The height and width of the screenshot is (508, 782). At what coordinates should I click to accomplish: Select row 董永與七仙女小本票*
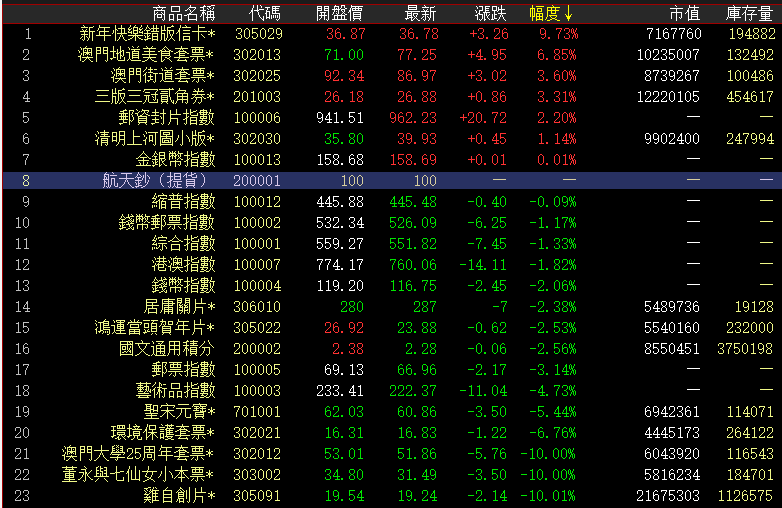point(392,475)
